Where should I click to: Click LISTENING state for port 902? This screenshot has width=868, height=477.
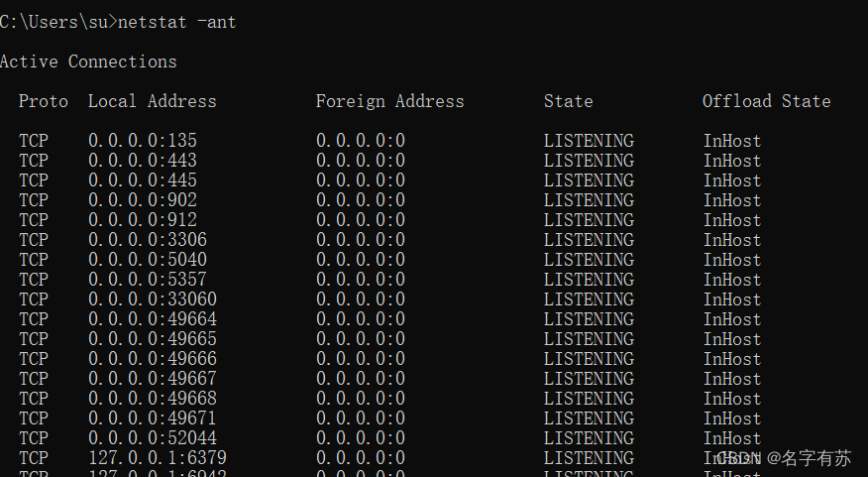pyautogui.click(x=589, y=200)
